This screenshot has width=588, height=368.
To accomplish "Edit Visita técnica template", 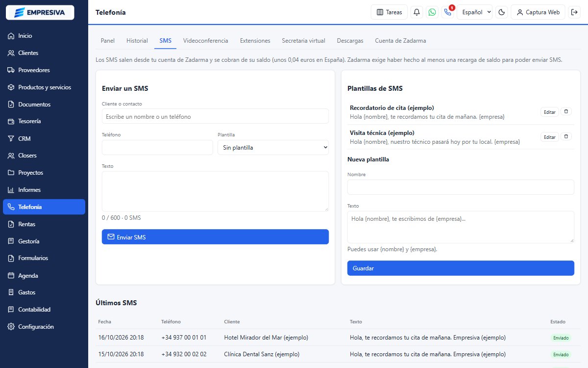I will point(550,137).
